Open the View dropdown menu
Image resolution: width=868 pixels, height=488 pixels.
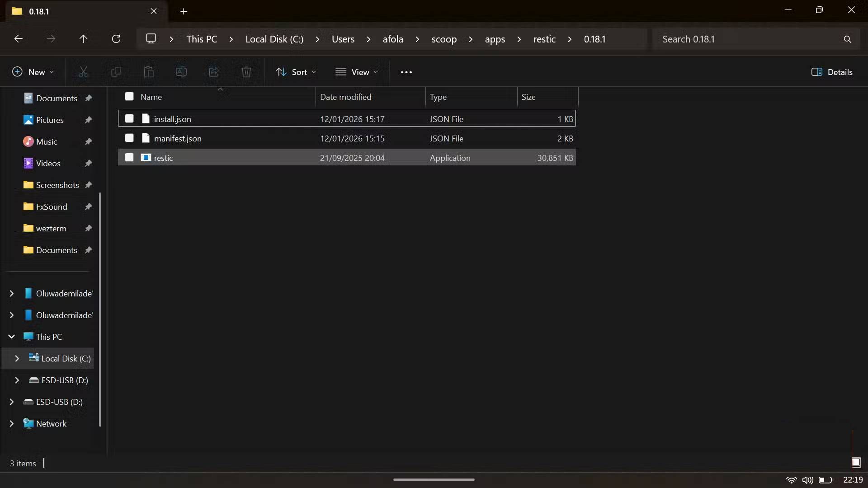(357, 72)
